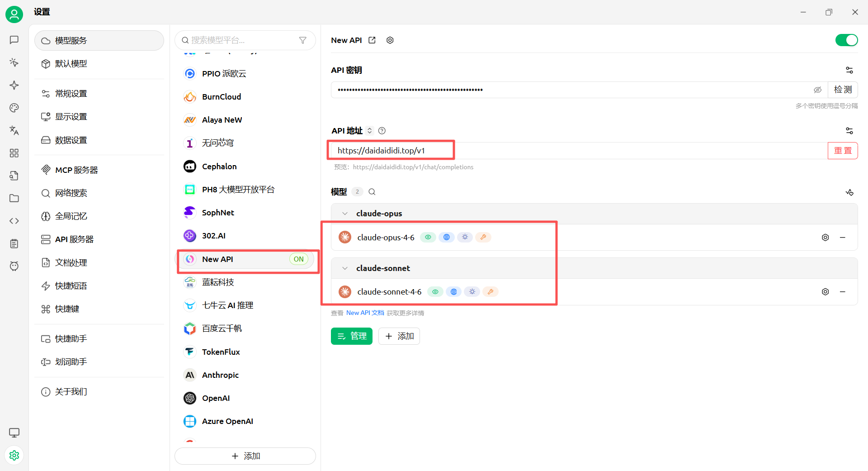Open the translate icon in the left rail
This screenshot has height=471, width=868.
14,130
